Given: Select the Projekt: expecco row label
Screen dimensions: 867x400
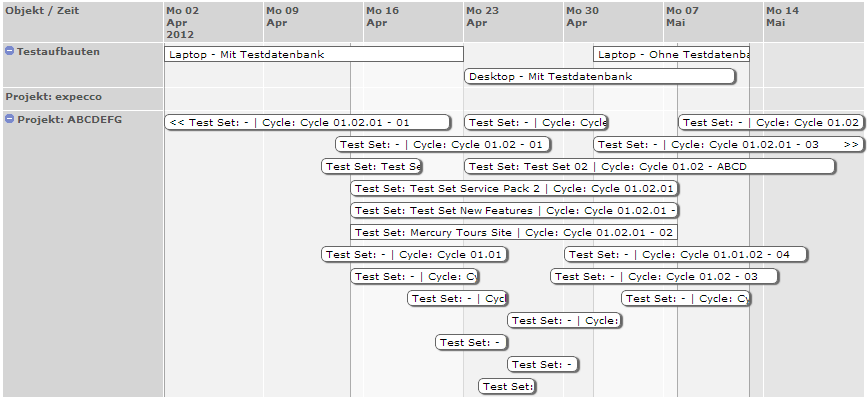Looking at the screenshot, I should (53, 97).
